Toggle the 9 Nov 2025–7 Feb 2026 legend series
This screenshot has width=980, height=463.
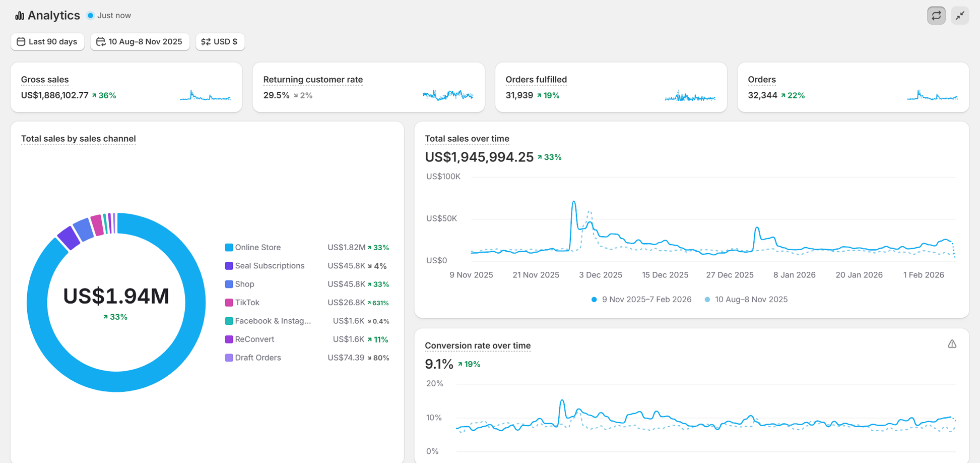641,300
